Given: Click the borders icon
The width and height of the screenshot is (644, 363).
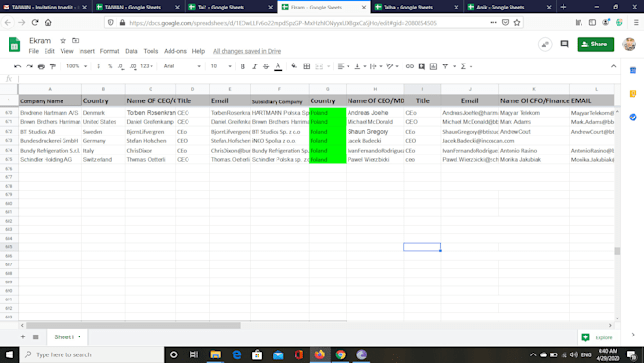Looking at the screenshot, I should click(x=307, y=66).
